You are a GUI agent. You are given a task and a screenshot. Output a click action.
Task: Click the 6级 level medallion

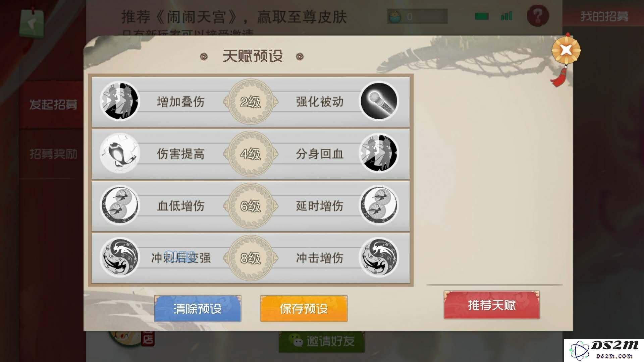[251, 206]
